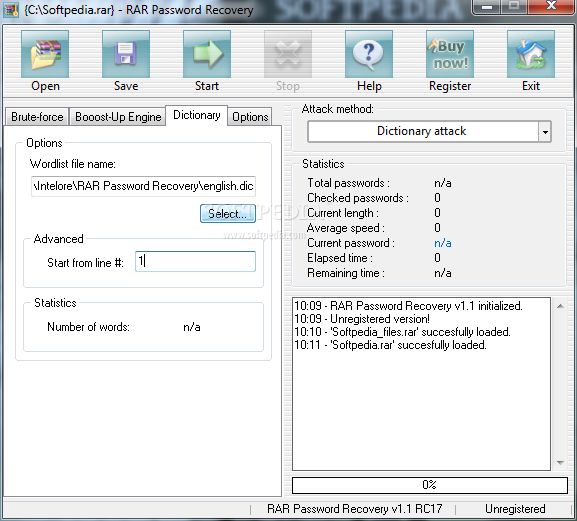Click the Buy now Register icon
This screenshot has width=577, height=521.
[450, 54]
